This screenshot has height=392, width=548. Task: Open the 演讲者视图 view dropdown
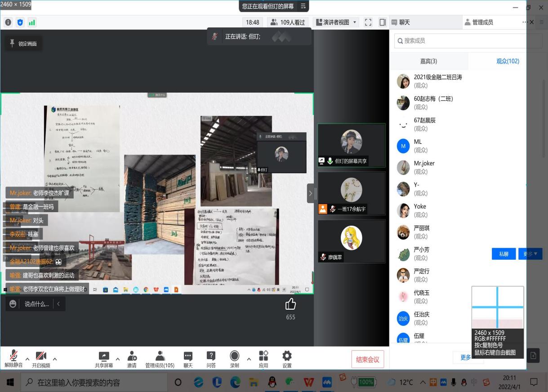[336, 22]
